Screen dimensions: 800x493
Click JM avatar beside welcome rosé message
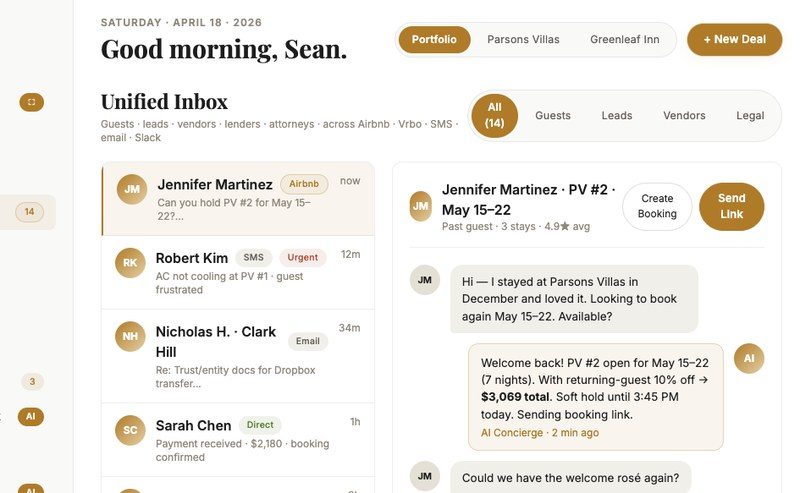[424, 476]
